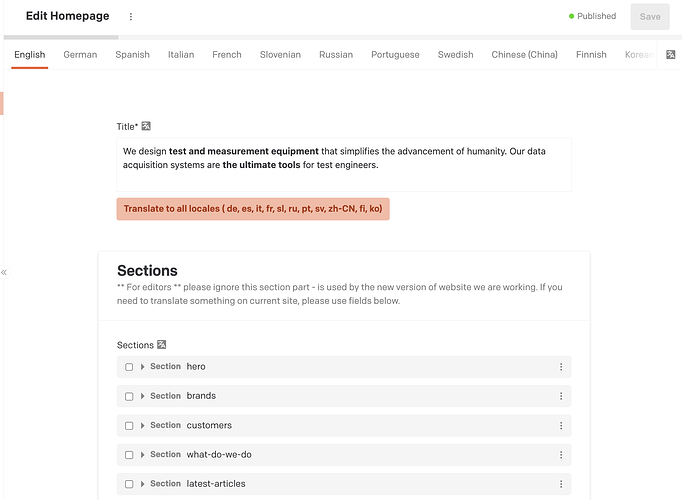Viewport: 682px width, 500px height.
Task: Open options menu for Section customers
Action: pos(561,426)
